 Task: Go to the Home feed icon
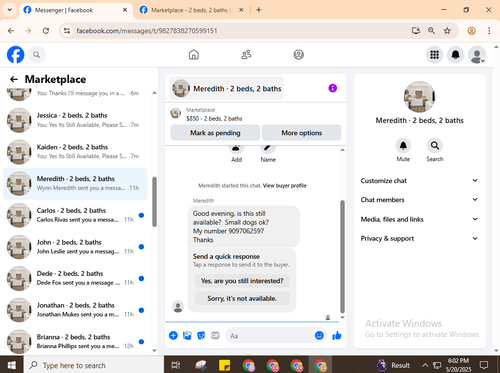(x=194, y=55)
